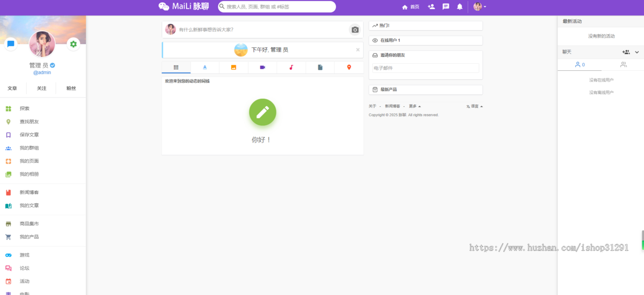Open the friend requests icon in header
Viewport: 644px width, 295px height.
[431, 7]
